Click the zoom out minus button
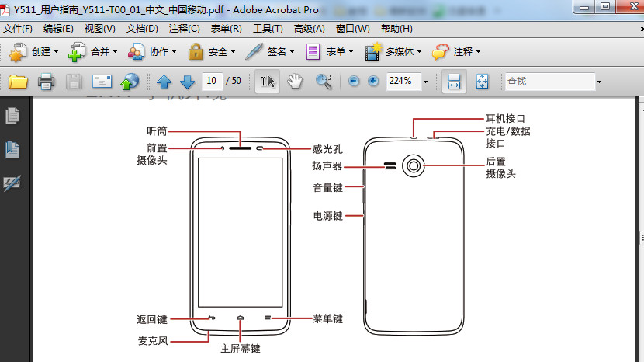The width and height of the screenshot is (644, 362). [354, 82]
